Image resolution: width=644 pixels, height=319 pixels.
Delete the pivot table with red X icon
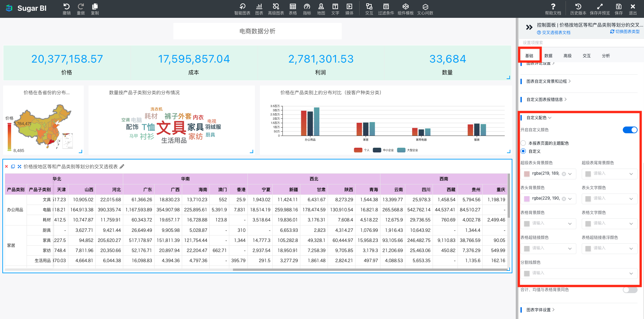coord(6,167)
